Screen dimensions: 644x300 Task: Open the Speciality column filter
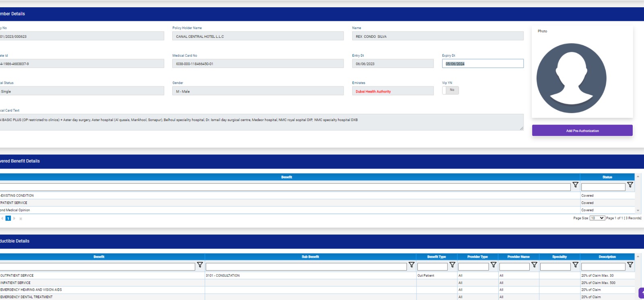coord(575,265)
